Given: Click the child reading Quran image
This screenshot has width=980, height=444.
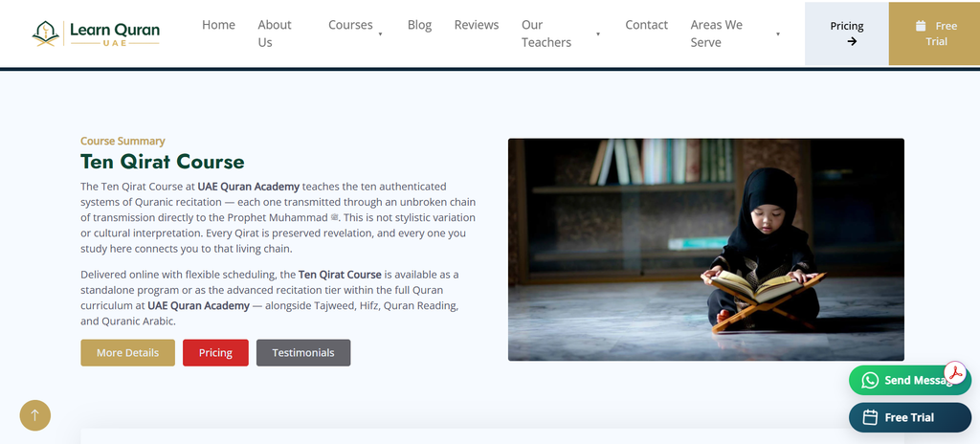Looking at the screenshot, I should [706, 250].
